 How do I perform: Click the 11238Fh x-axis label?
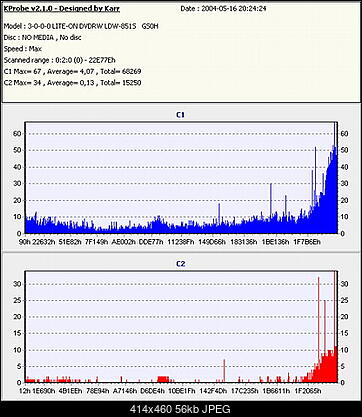[181, 242]
